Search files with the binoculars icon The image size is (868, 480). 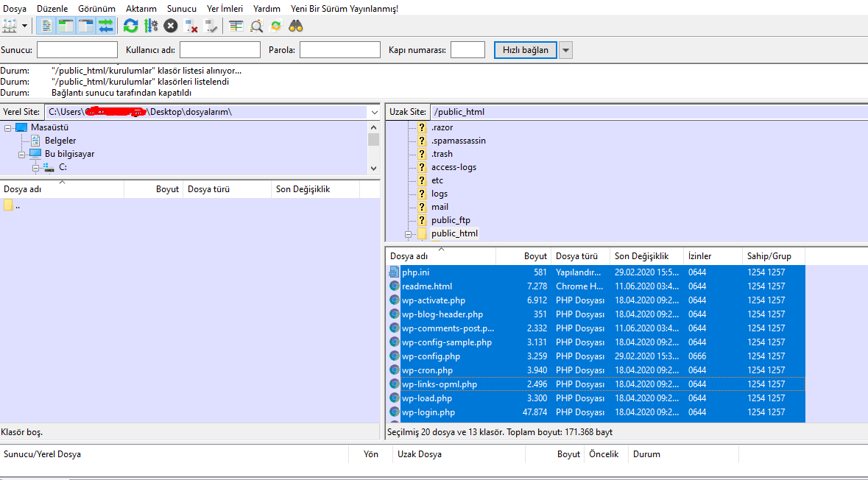[296, 26]
